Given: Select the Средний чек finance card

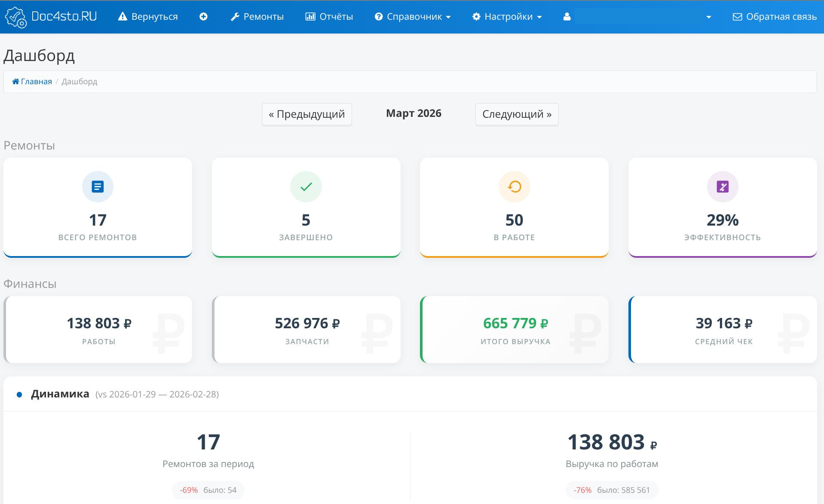Looking at the screenshot, I should point(723,330).
